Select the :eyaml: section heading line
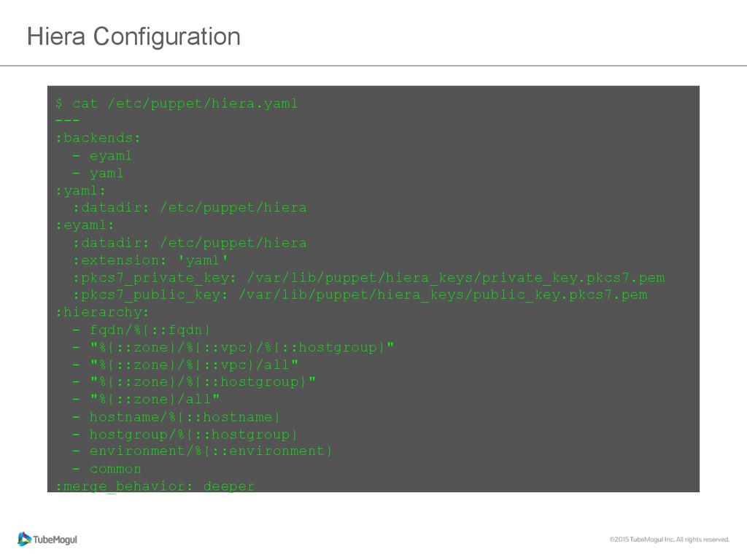Image resolution: width=747 pixels, height=560 pixels. point(85,225)
